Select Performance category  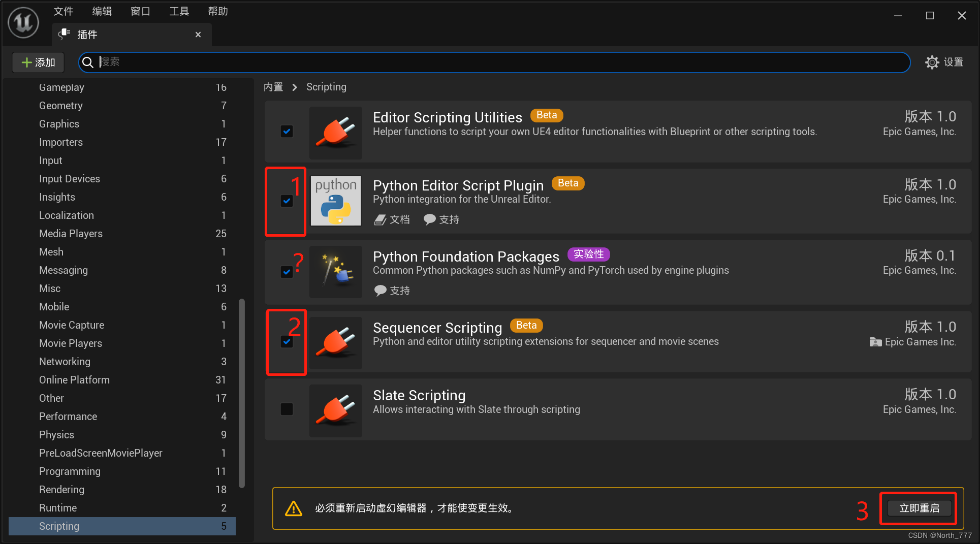point(122,417)
